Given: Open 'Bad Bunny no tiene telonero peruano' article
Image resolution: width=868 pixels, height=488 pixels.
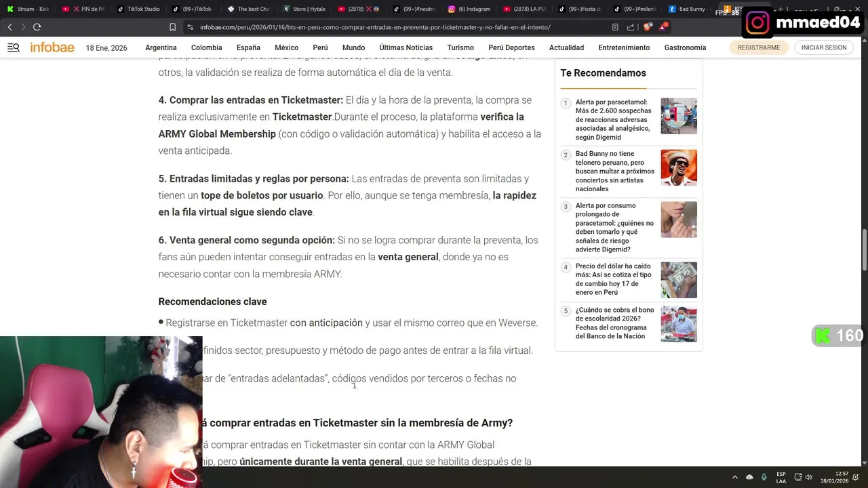Looking at the screenshot, I should tap(615, 171).
